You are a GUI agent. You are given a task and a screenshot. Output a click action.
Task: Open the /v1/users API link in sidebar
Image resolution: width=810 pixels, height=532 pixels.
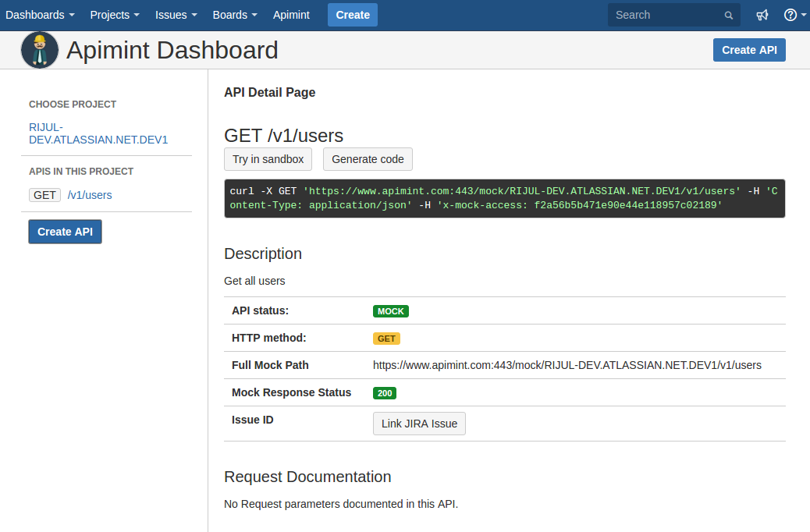pos(90,195)
